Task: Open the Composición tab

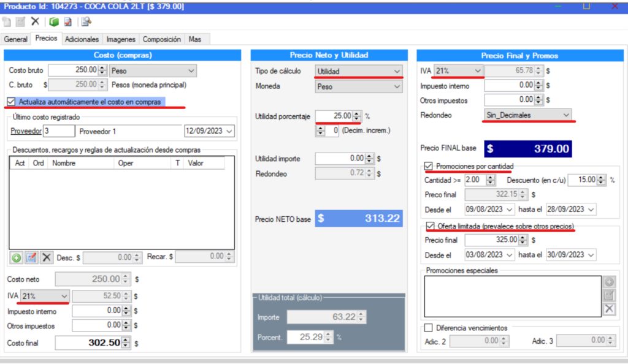Action: point(162,39)
